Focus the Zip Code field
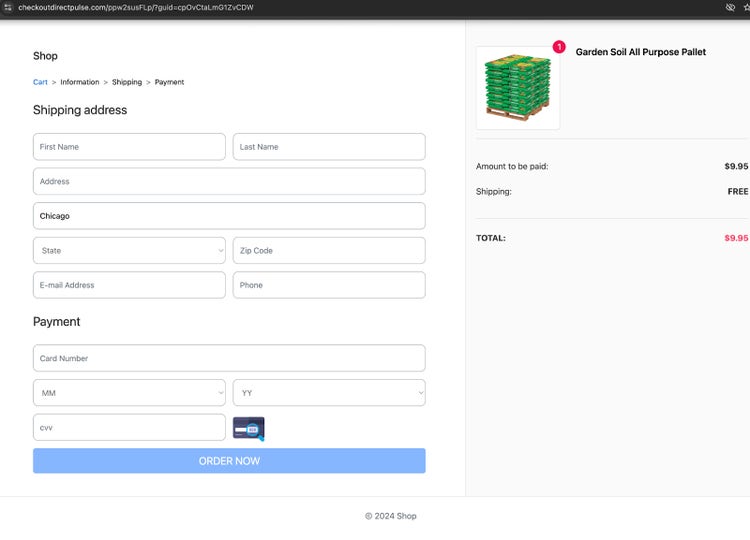Image resolution: width=750 pixels, height=540 pixels. pyautogui.click(x=329, y=251)
